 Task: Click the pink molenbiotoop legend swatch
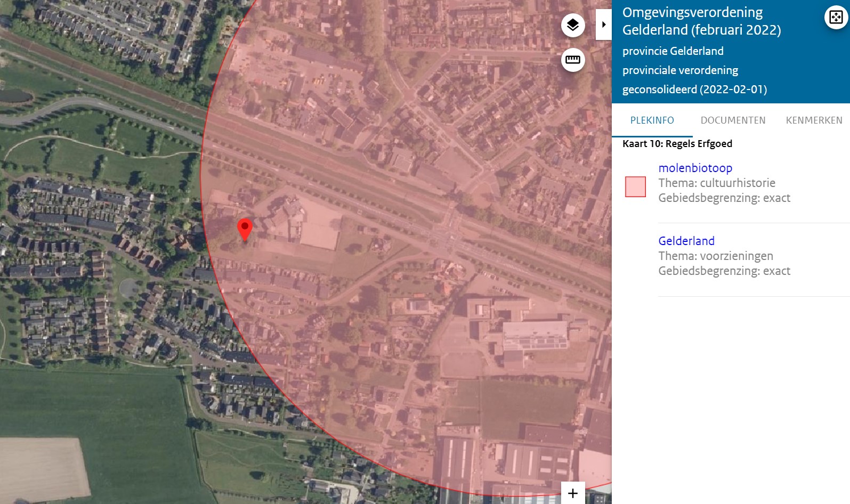pos(635,187)
